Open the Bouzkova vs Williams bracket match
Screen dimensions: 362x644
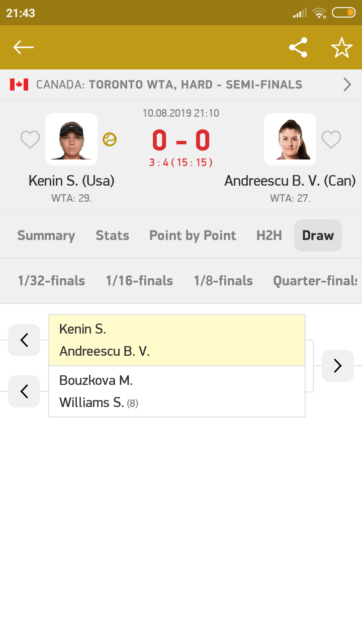click(176, 391)
